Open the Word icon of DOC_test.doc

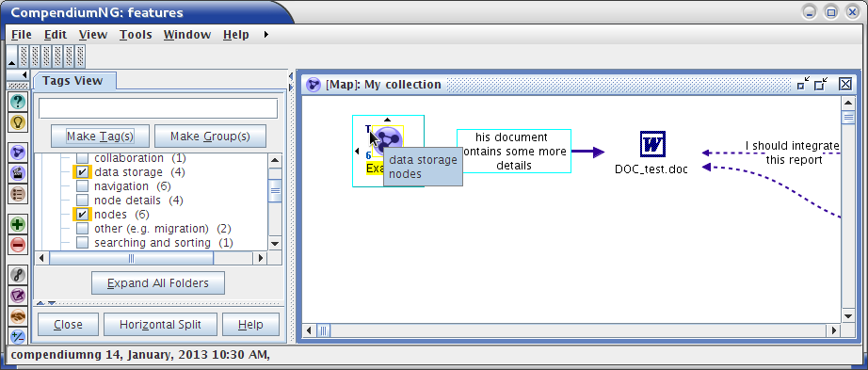pyautogui.click(x=652, y=145)
